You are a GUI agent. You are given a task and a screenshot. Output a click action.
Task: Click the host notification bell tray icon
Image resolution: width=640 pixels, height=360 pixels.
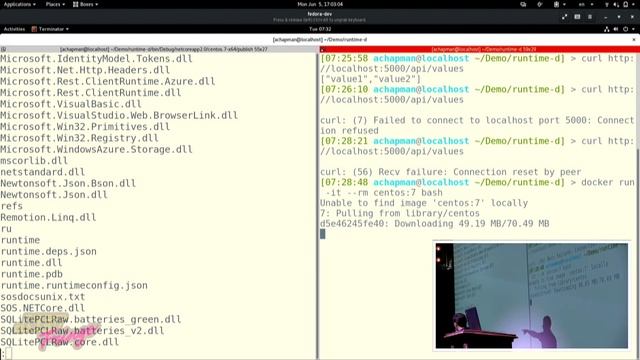tap(625, 4)
